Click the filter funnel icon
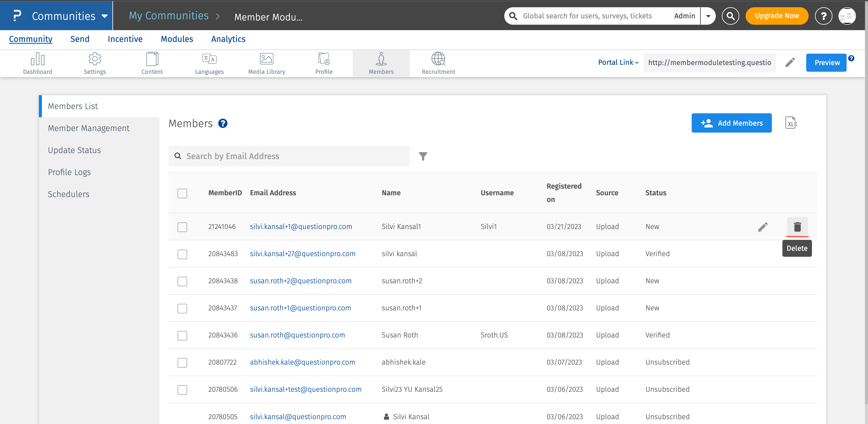 coord(423,156)
